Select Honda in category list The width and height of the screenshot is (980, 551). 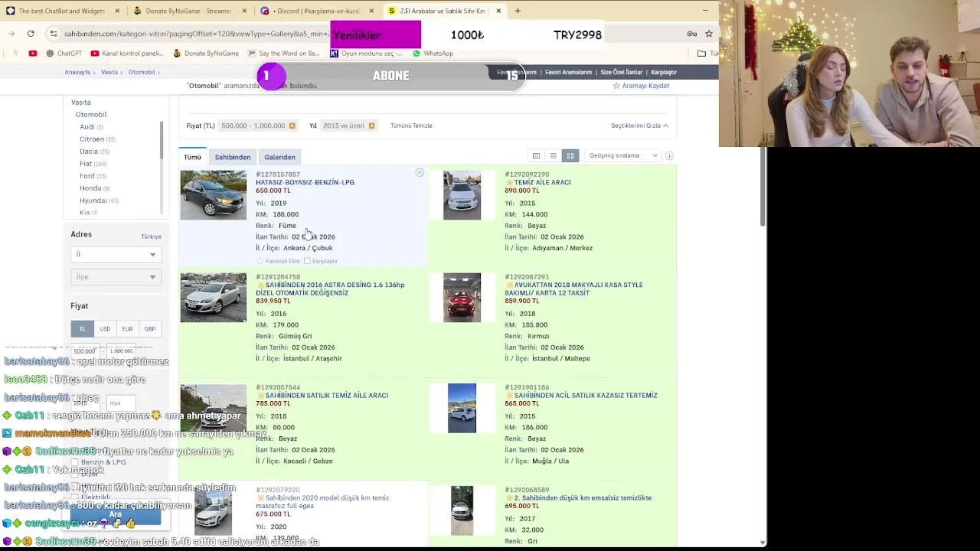click(90, 188)
